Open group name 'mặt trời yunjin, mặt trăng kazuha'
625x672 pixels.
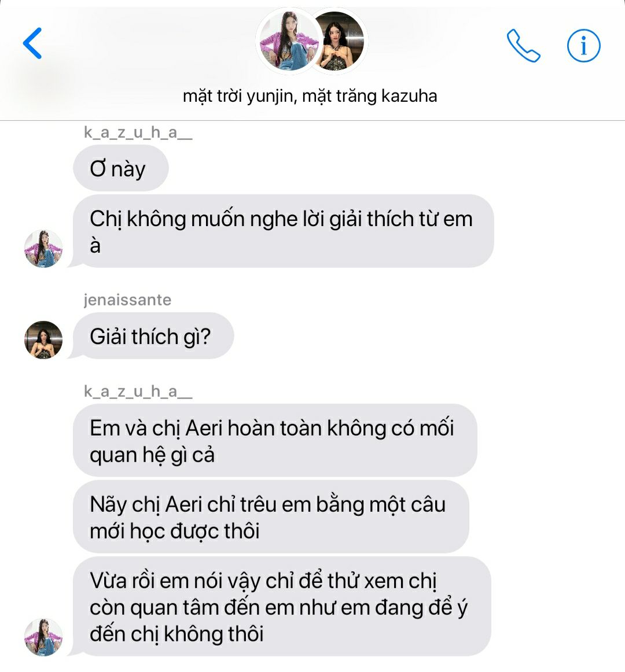[310, 96]
